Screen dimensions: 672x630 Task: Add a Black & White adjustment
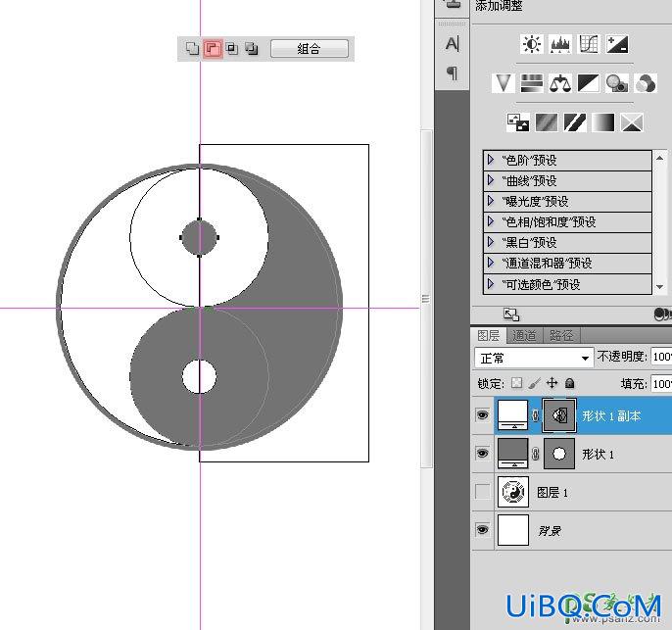pyautogui.click(x=589, y=82)
